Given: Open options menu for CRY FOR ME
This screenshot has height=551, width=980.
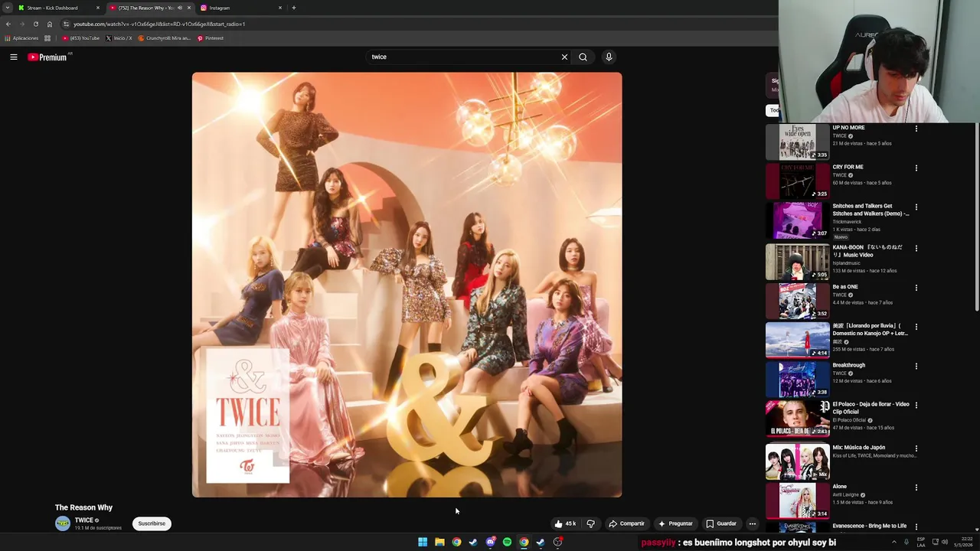Looking at the screenshot, I should (x=916, y=168).
